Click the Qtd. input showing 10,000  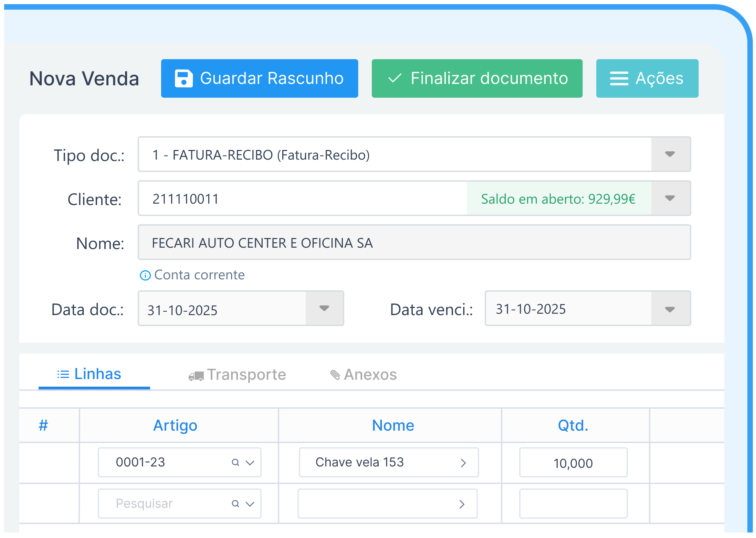(x=573, y=462)
